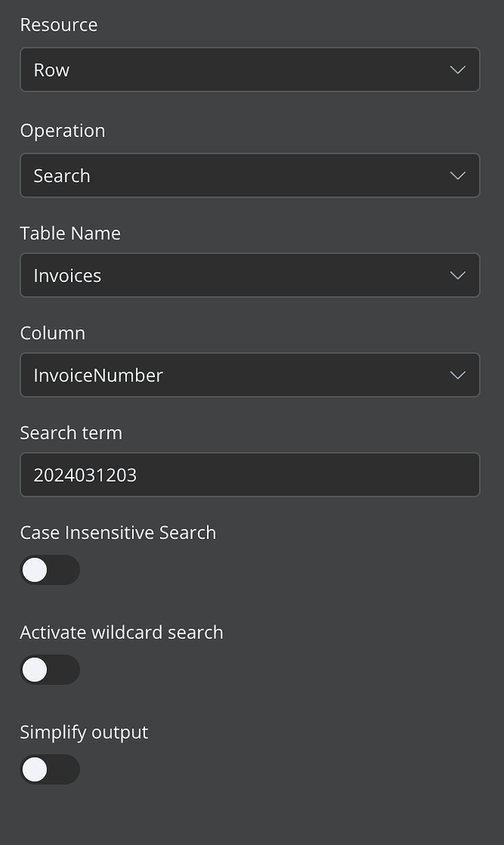Click the Column dropdown chevron

458,375
